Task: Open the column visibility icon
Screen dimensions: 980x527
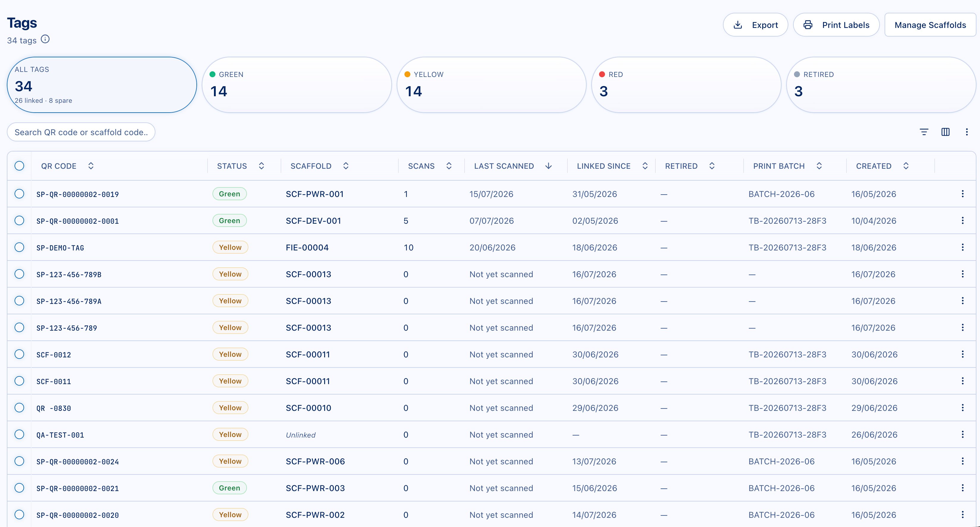Action: click(945, 132)
